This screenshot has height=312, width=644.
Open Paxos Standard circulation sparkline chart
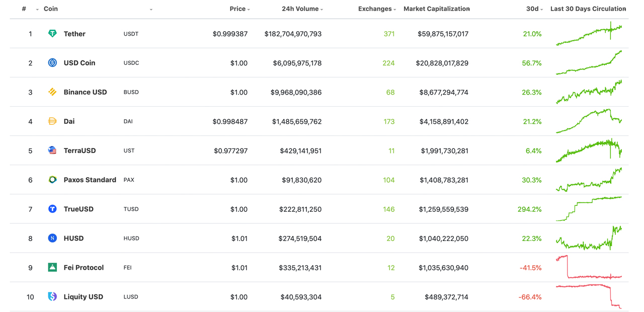589,180
